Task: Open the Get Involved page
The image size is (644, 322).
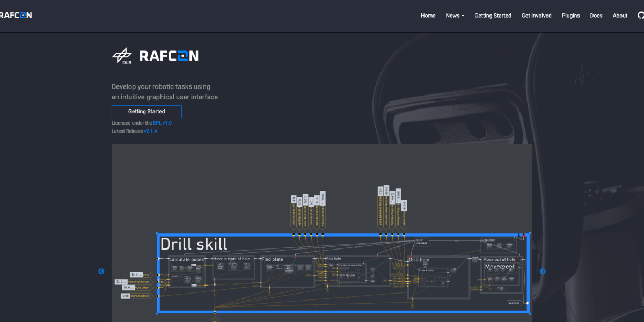Action: coord(536,16)
